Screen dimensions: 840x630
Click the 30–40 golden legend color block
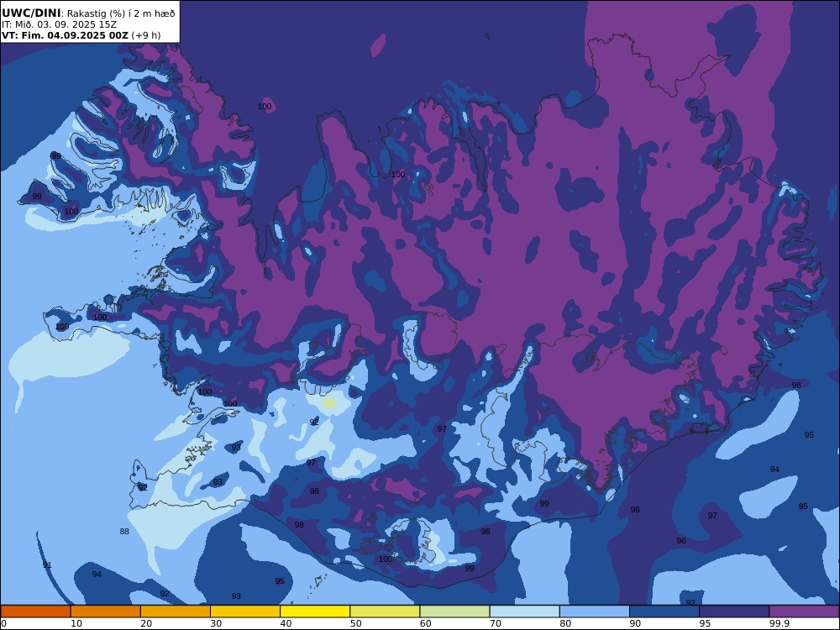(x=245, y=612)
